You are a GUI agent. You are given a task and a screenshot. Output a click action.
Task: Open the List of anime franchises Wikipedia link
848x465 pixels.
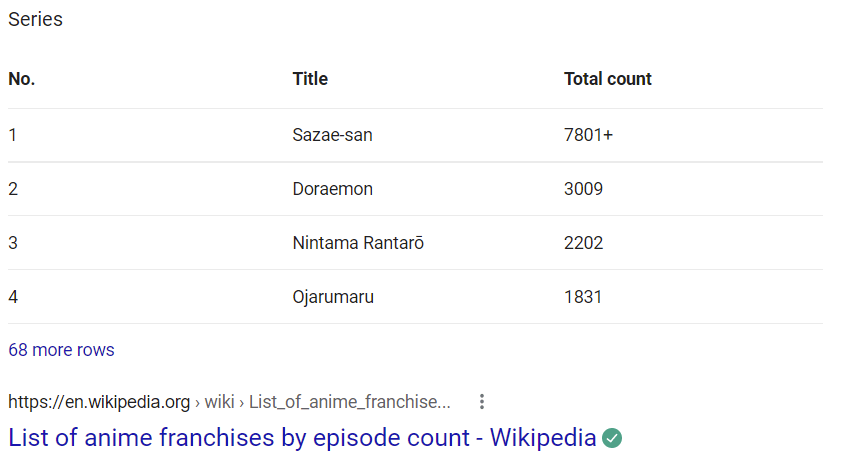point(303,438)
